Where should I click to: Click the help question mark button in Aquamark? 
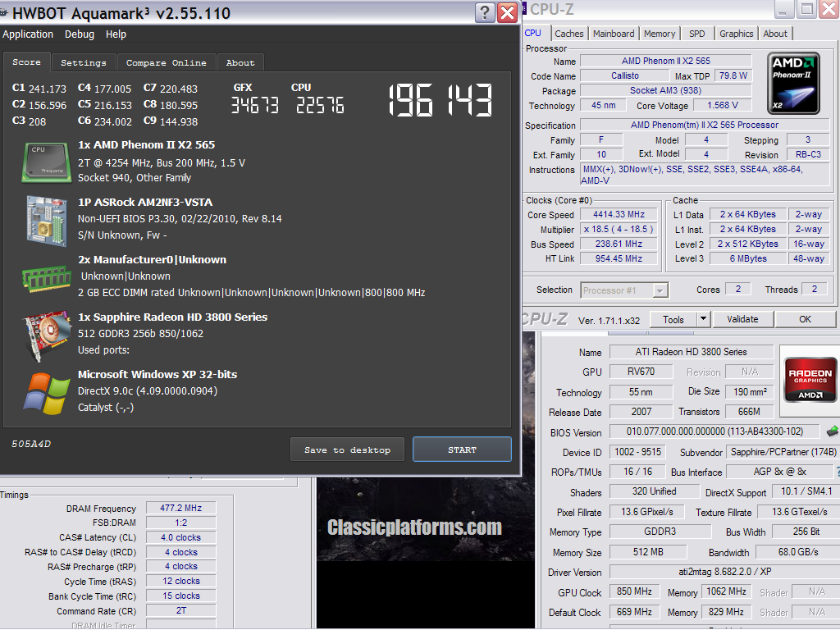[x=484, y=11]
